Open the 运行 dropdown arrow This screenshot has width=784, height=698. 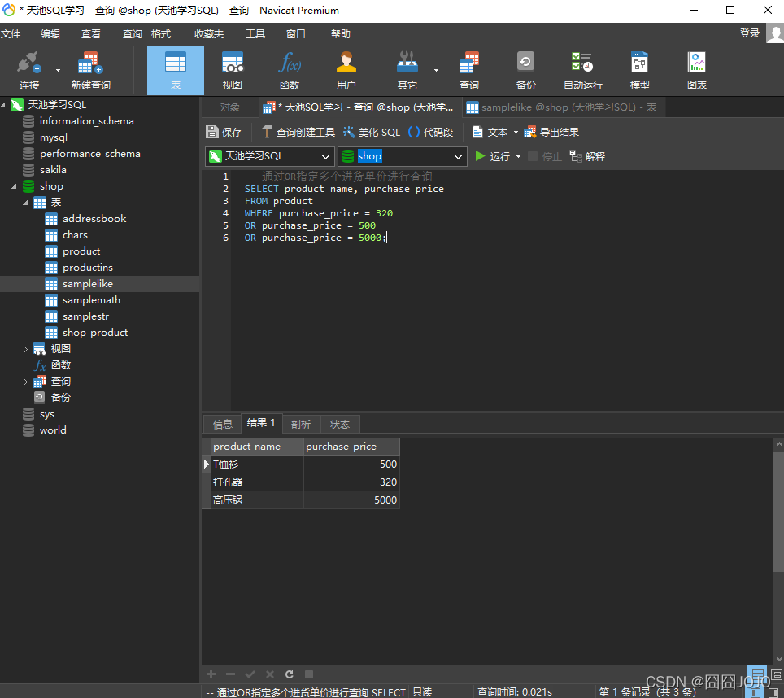518,156
